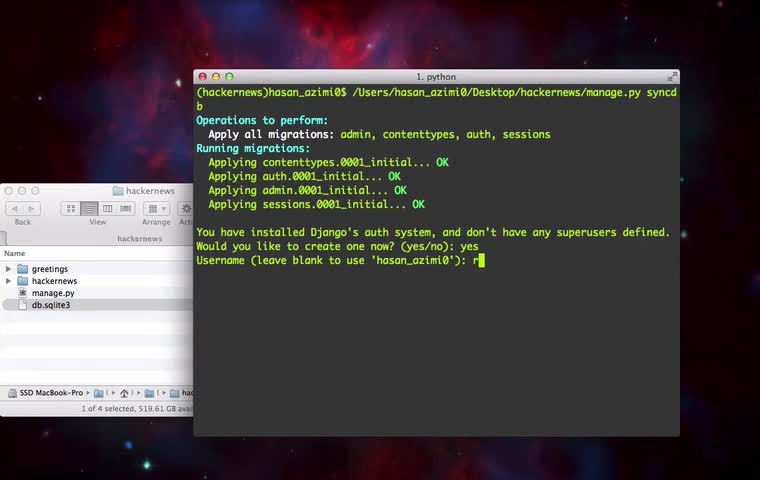Viewport: 760px width, 480px height.
Task: Switch Finder to icon view
Action: click(71, 208)
